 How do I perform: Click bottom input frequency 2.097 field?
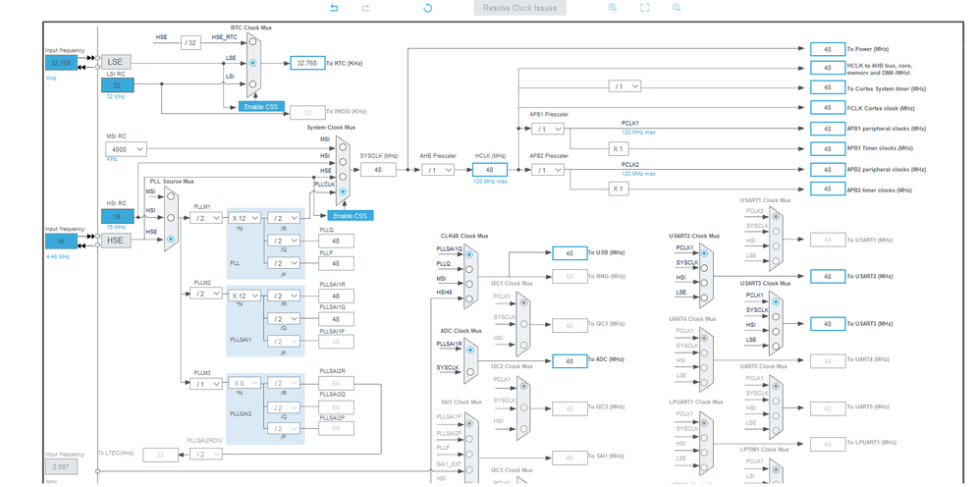tap(61, 467)
